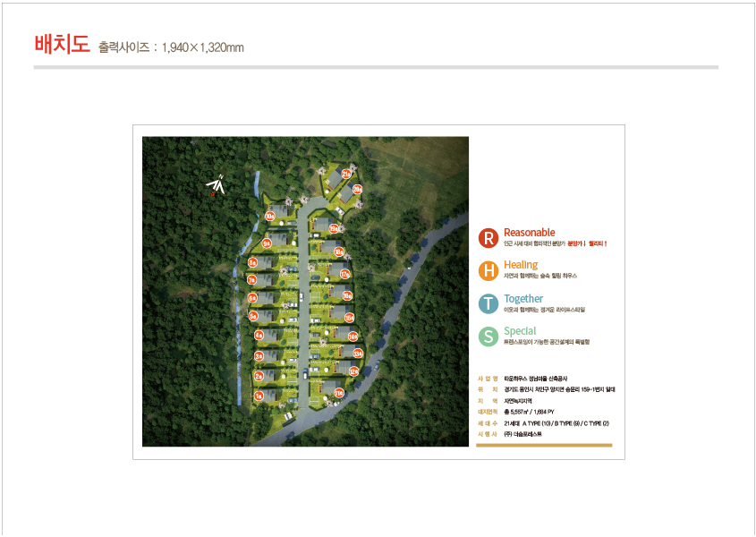Select lot marker 4 on the site plan
This screenshot has width=756, height=537.
259,335
